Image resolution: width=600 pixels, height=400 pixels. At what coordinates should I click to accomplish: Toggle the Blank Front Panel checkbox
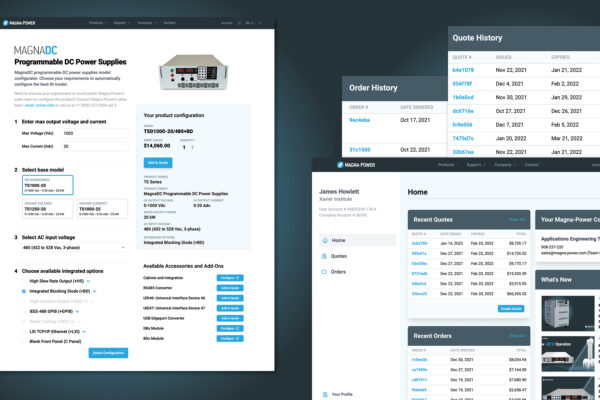pyautogui.click(x=24, y=341)
